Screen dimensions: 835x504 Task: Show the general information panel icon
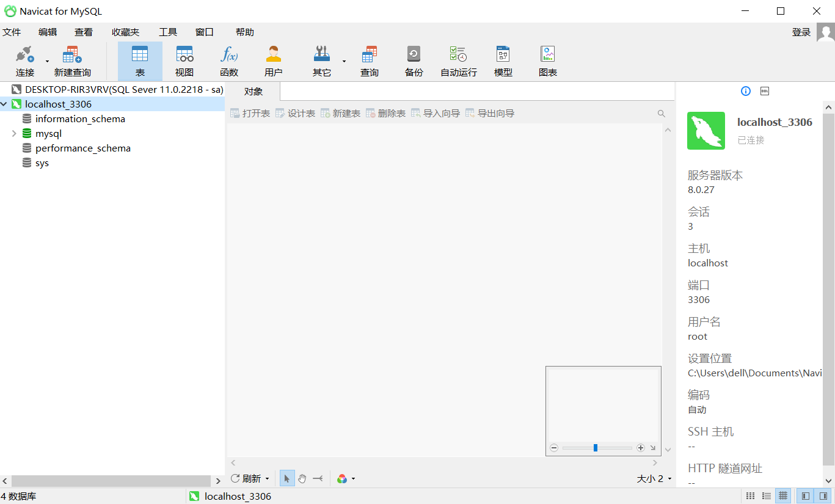(x=746, y=91)
